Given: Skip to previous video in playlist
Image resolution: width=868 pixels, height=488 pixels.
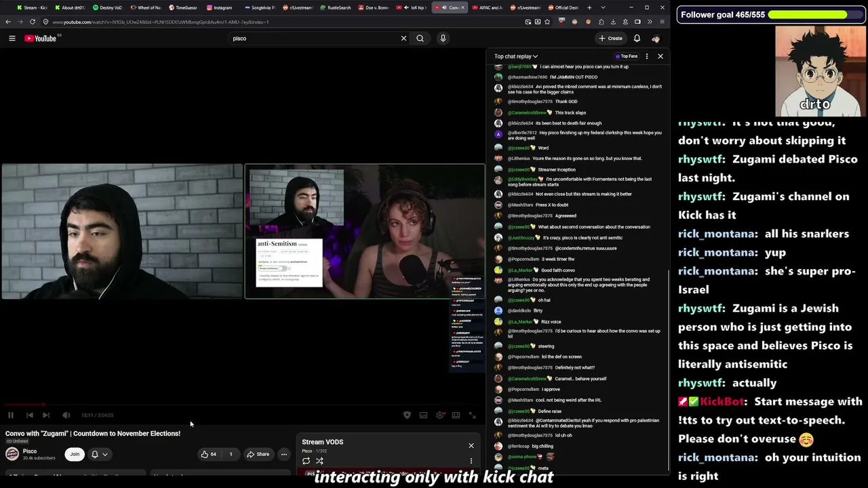Looking at the screenshot, I should pos(30,415).
